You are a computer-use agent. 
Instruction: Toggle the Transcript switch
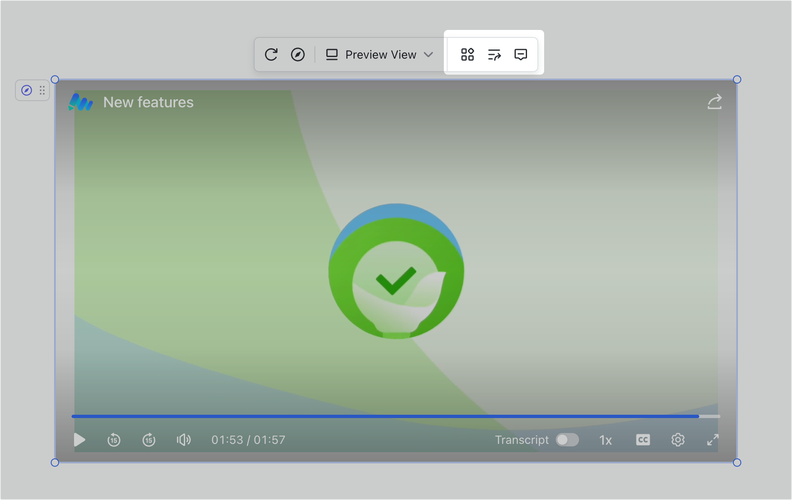click(567, 440)
